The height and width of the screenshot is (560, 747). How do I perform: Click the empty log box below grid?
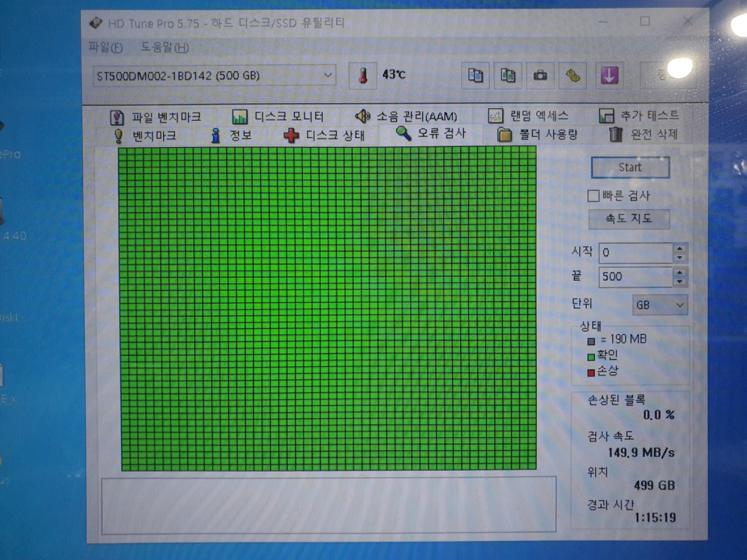329,505
